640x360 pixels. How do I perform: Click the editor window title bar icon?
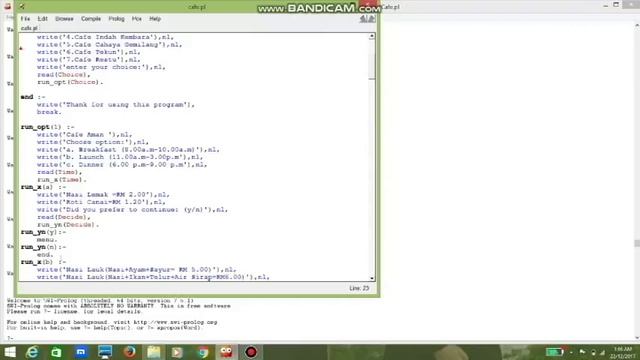pyautogui.click(x=22, y=7)
